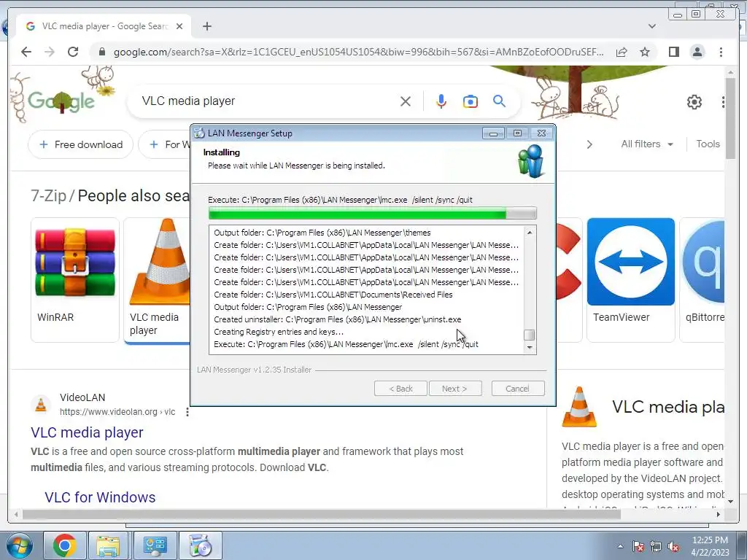Viewport: 747px width, 560px height.
Task: Show more filter chips with right chevron
Action: 589,144
